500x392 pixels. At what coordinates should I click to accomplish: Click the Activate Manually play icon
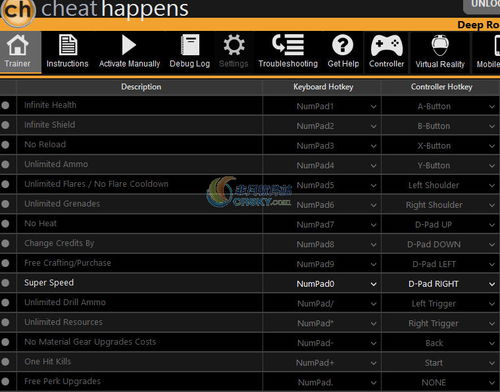coord(129,45)
